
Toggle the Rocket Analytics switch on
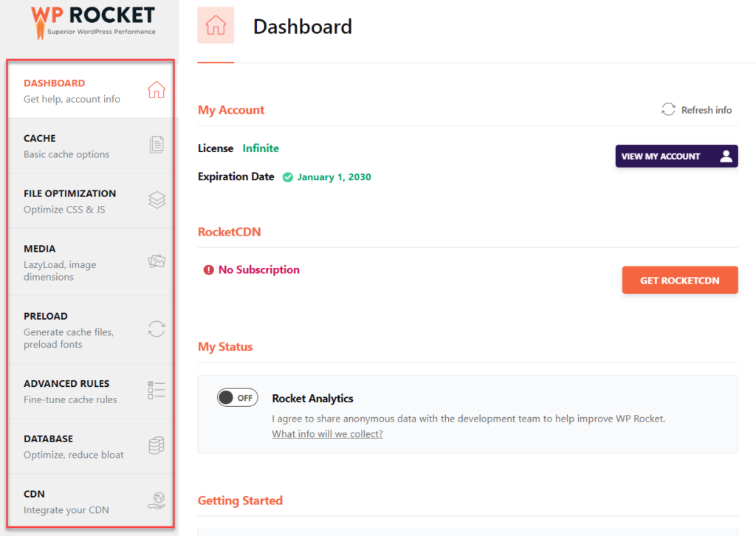[x=237, y=398]
